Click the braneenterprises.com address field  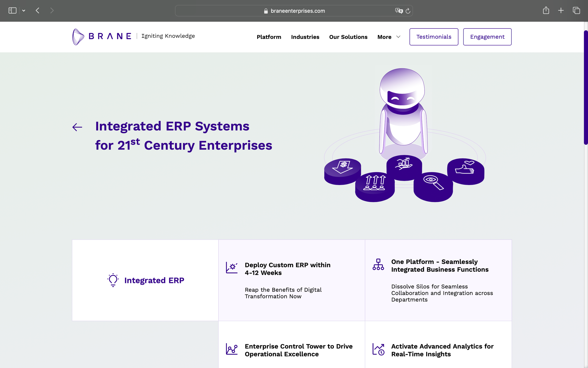point(298,11)
